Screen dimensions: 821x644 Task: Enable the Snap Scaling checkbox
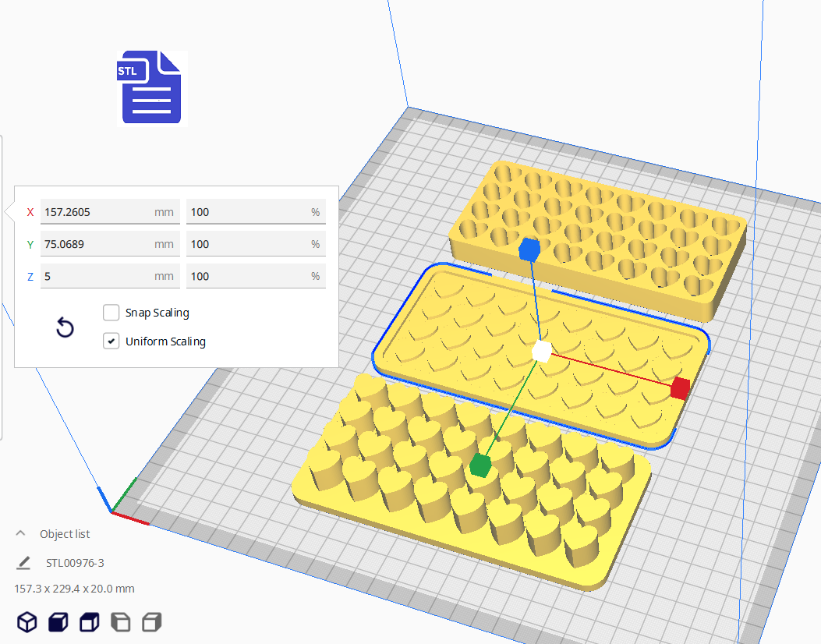111,313
